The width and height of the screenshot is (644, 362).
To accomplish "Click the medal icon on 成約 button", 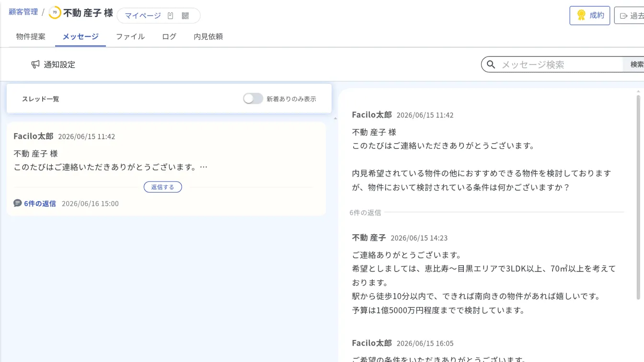I will pos(581,15).
